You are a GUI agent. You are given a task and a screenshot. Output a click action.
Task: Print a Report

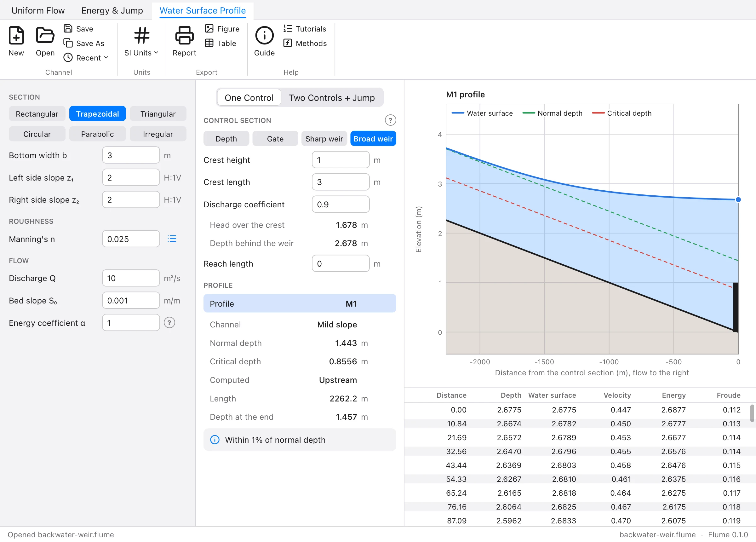coord(184,41)
